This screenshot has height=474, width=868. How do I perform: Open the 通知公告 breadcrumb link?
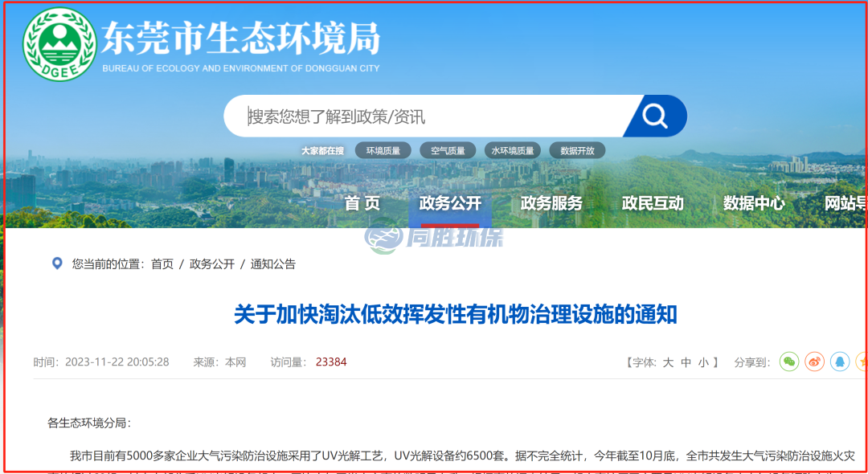click(274, 264)
